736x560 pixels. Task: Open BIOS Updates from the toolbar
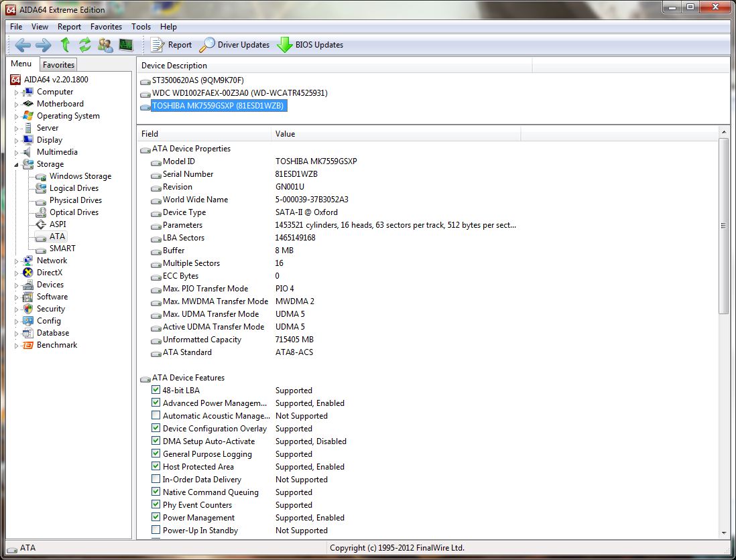310,45
